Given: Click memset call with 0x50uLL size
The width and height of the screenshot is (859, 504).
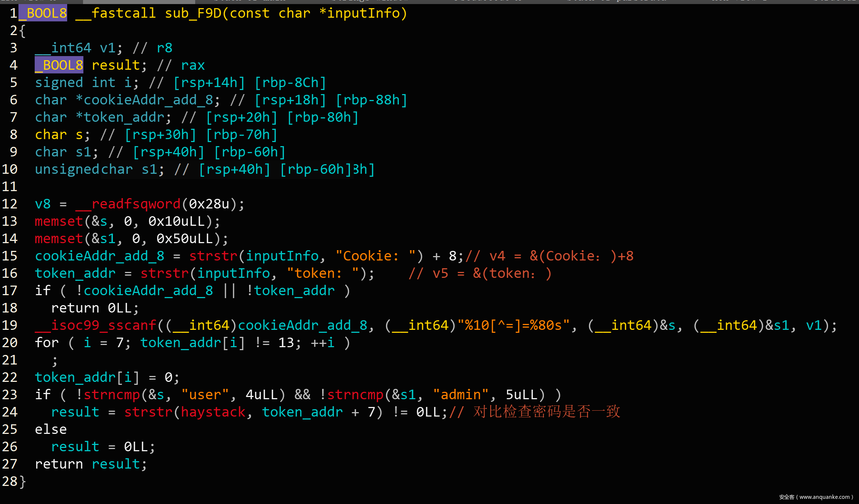Looking at the screenshot, I should click(59, 239).
